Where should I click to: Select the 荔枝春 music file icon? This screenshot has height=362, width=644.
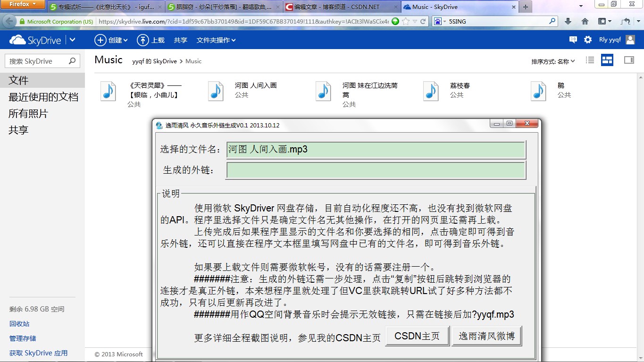[431, 91]
